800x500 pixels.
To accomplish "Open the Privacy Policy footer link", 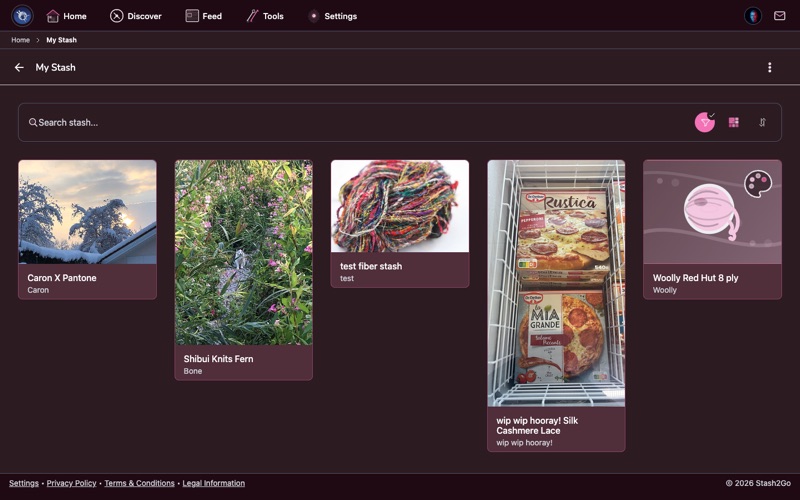I will [x=71, y=483].
